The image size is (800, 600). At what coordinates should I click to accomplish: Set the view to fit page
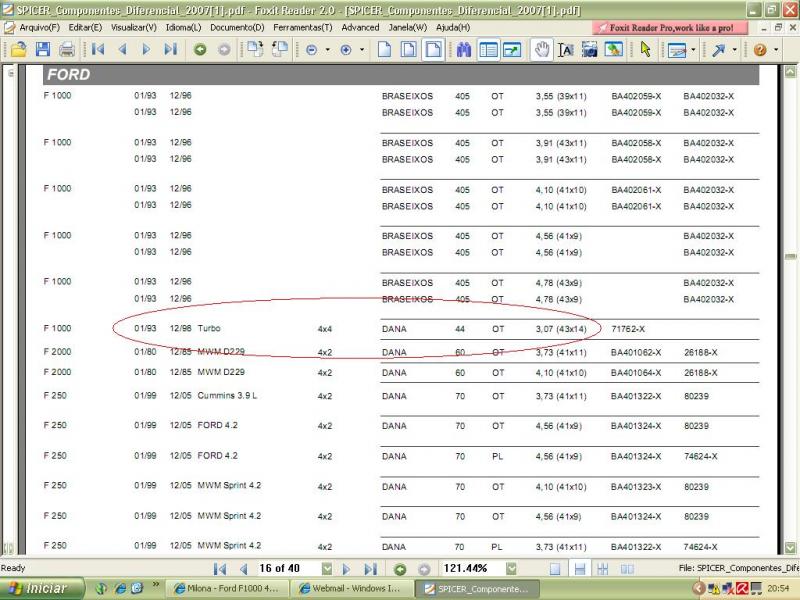[408, 49]
